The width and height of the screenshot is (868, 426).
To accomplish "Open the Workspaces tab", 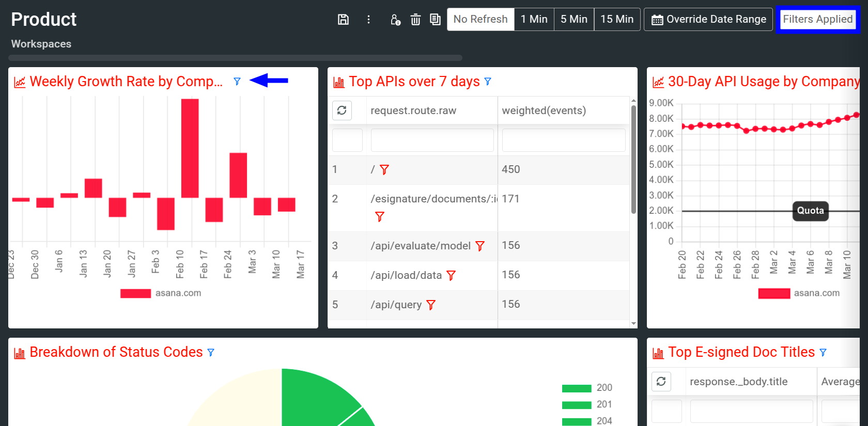I will coord(41,44).
